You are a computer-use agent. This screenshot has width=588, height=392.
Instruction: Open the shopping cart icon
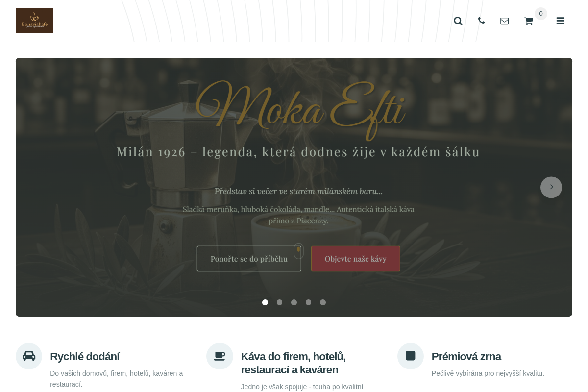click(528, 21)
